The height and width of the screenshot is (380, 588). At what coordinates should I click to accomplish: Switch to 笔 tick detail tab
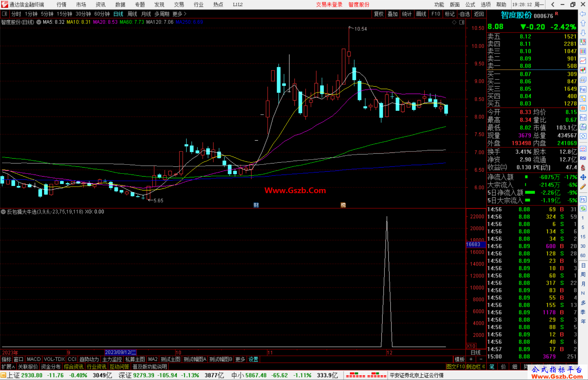(x=492, y=367)
